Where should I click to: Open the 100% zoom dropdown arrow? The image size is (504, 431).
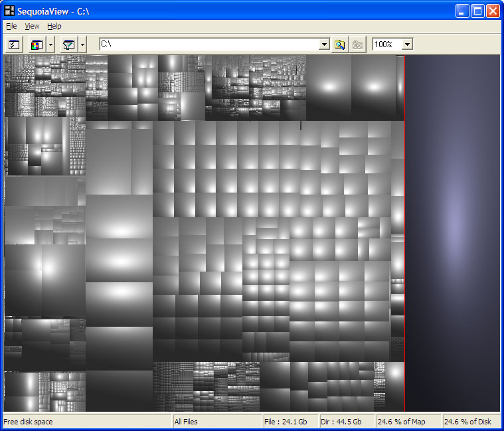coord(408,44)
